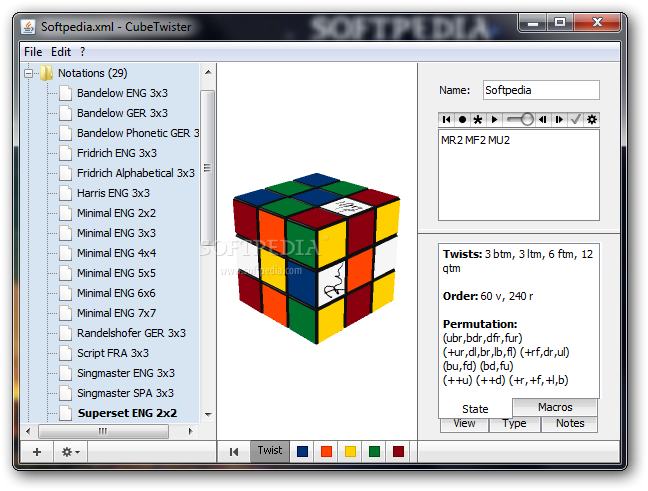This screenshot has width=648, height=491.
Task: Open the File menu
Action: pyautogui.click(x=33, y=52)
